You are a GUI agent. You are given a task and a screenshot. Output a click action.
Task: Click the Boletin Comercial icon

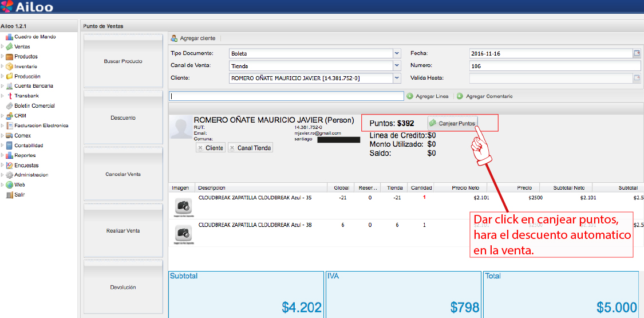(x=9, y=105)
